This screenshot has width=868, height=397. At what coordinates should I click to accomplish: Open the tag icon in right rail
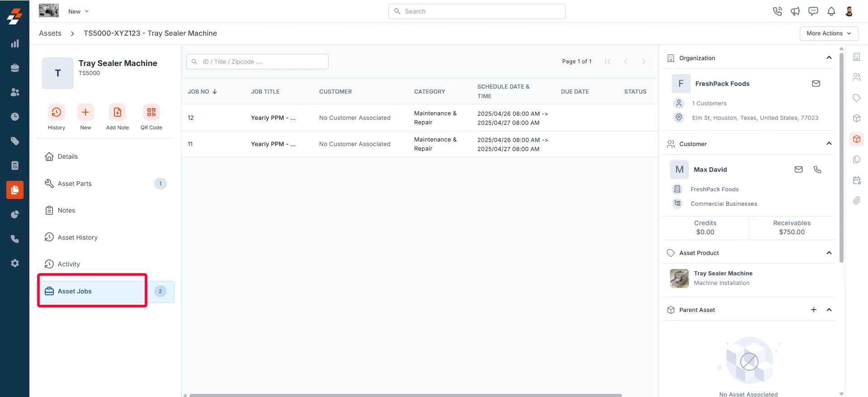tap(857, 98)
